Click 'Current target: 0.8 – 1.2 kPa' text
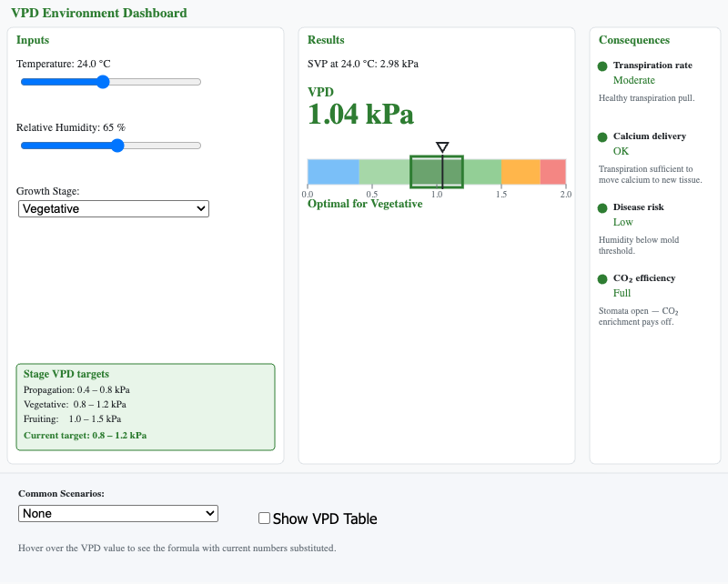This screenshot has height=584, width=728. point(85,436)
